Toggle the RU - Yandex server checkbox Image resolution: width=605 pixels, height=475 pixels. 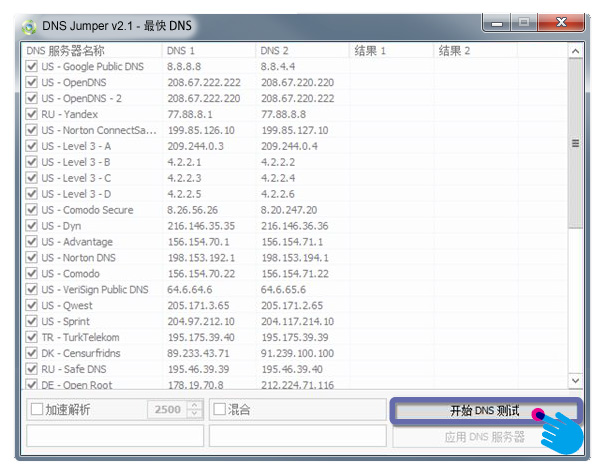(x=32, y=114)
